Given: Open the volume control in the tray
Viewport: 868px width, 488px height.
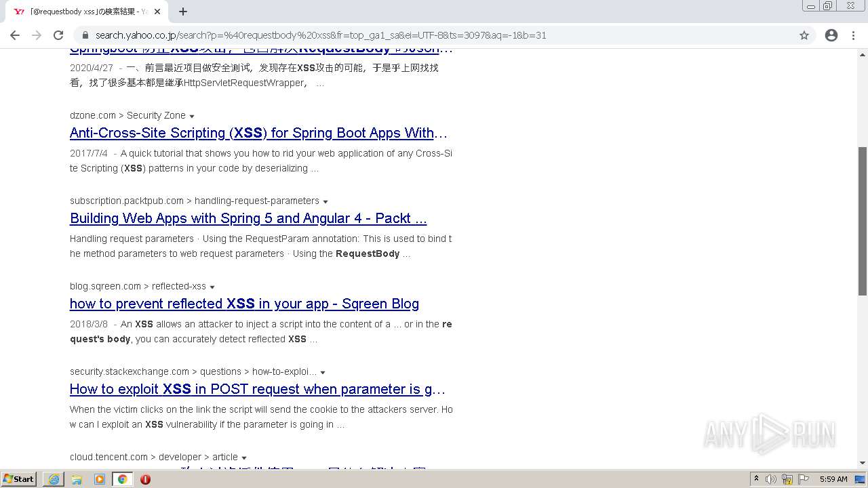Looking at the screenshot, I should point(771,479).
